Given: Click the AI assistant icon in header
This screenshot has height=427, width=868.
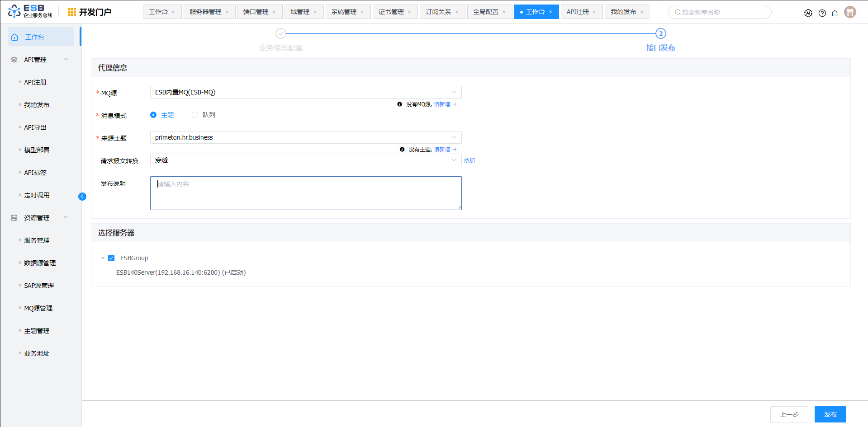Looking at the screenshot, I should click(808, 13).
